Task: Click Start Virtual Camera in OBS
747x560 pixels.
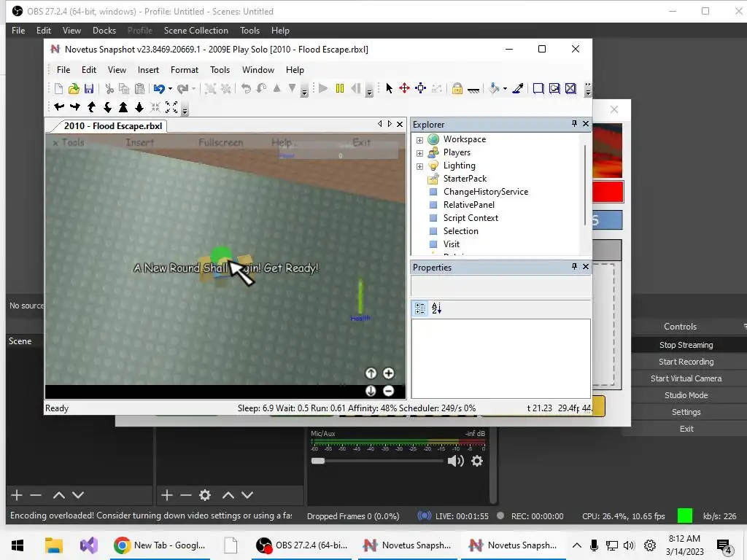Action: click(x=686, y=378)
